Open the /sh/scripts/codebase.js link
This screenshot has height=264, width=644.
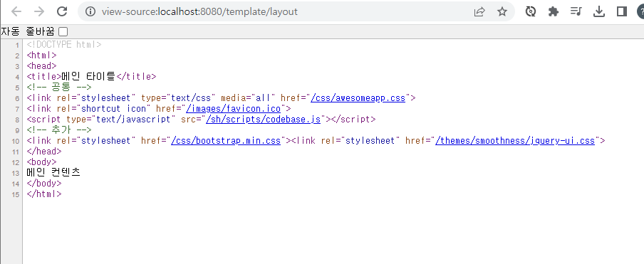point(264,120)
